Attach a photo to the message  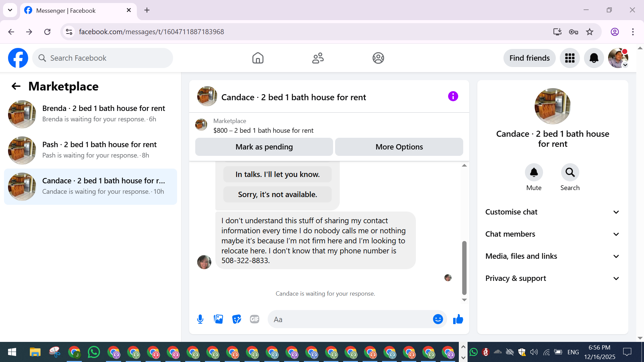(x=218, y=319)
